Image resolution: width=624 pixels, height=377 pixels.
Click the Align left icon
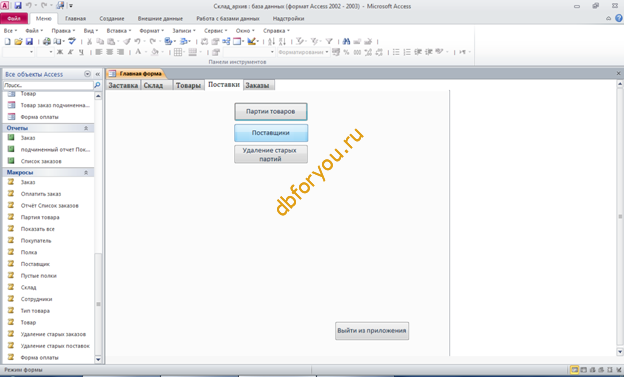pos(99,52)
